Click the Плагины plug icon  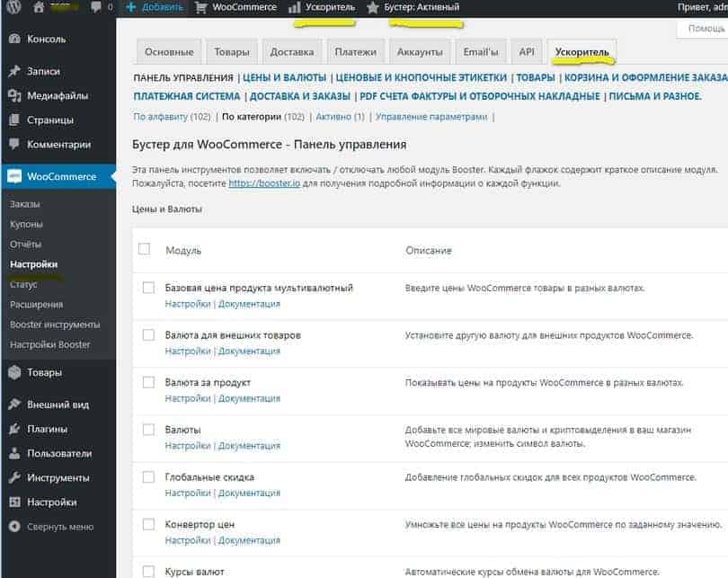coord(15,429)
